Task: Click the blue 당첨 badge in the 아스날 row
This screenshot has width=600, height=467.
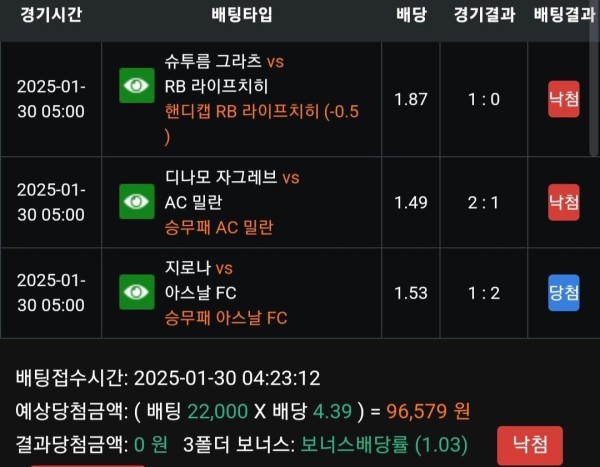Action: tap(564, 293)
